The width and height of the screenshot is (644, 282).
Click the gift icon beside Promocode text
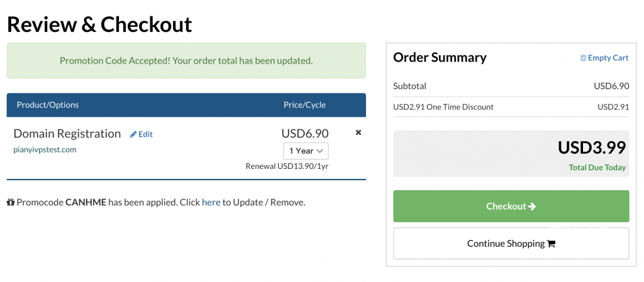tap(11, 202)
